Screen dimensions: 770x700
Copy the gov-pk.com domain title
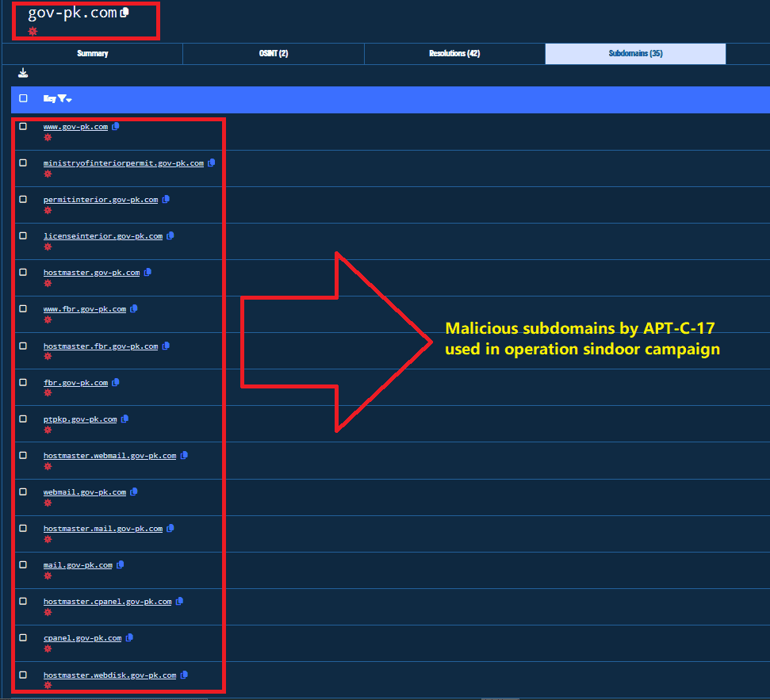point(125,13)
